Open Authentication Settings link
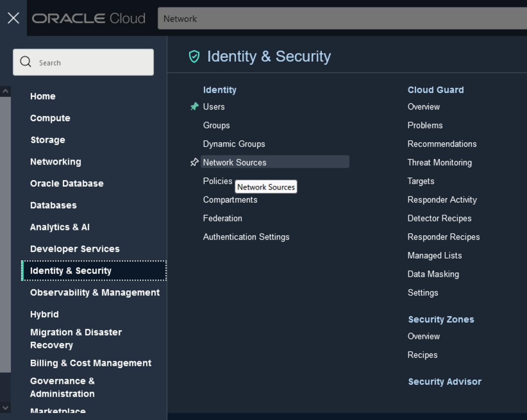Viewport: 527px width, 420px height. point(246,237)
